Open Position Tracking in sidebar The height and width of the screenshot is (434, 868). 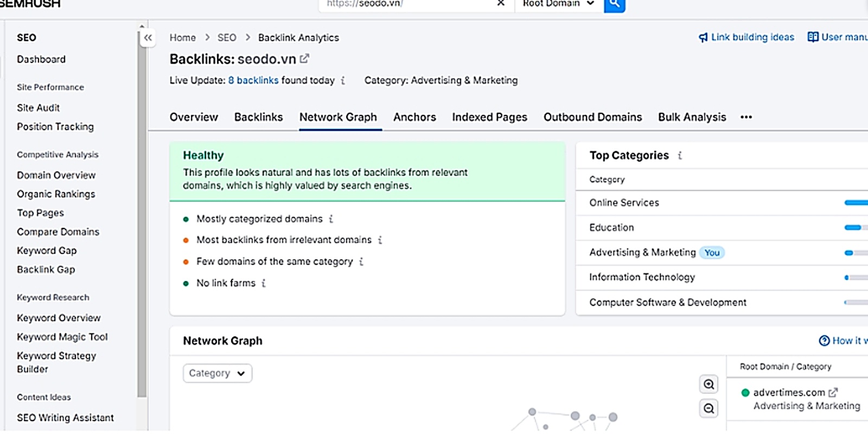[x=55, y=126]
